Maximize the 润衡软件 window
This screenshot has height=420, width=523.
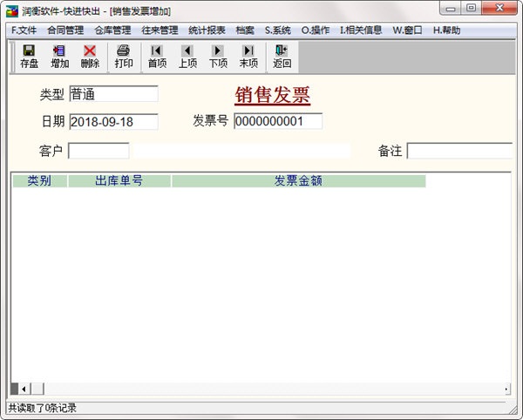click(471, 8)
